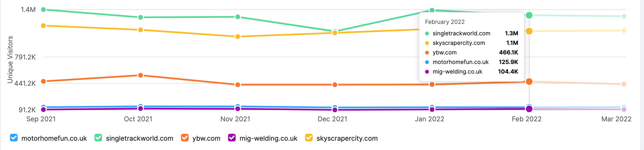Viewport: 644px width, 150px height.
Task: Select the yellow Oct 2021 data point
Action: click(140, 30)
